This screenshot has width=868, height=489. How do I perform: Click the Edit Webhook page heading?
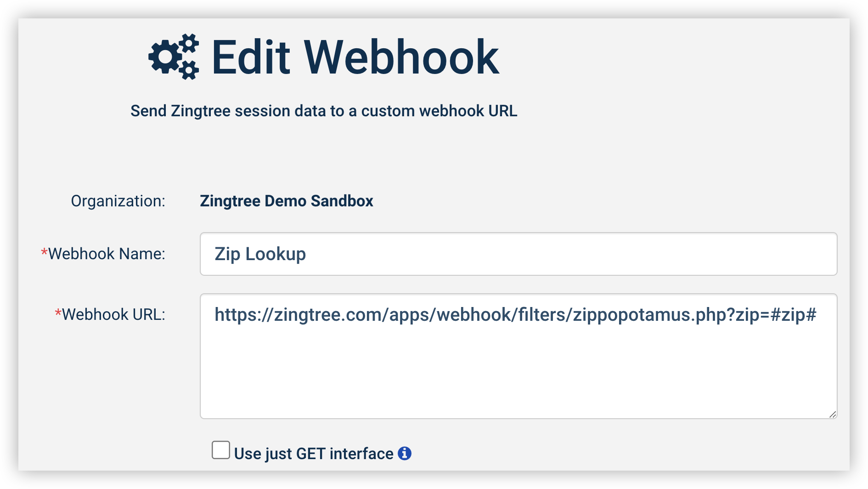pos(355,56)
